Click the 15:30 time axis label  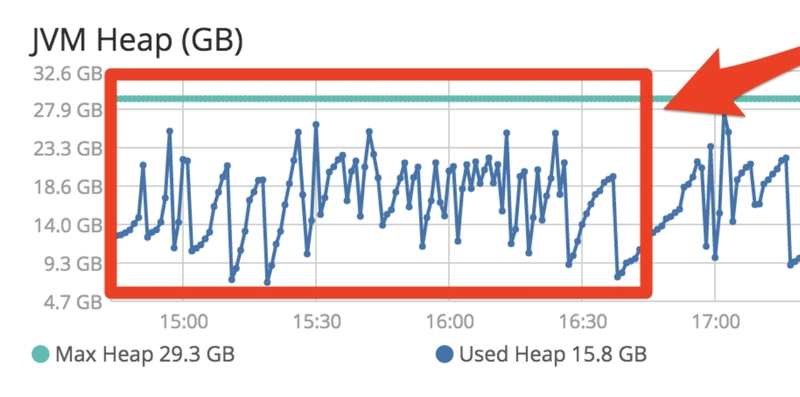coord(315,322)
